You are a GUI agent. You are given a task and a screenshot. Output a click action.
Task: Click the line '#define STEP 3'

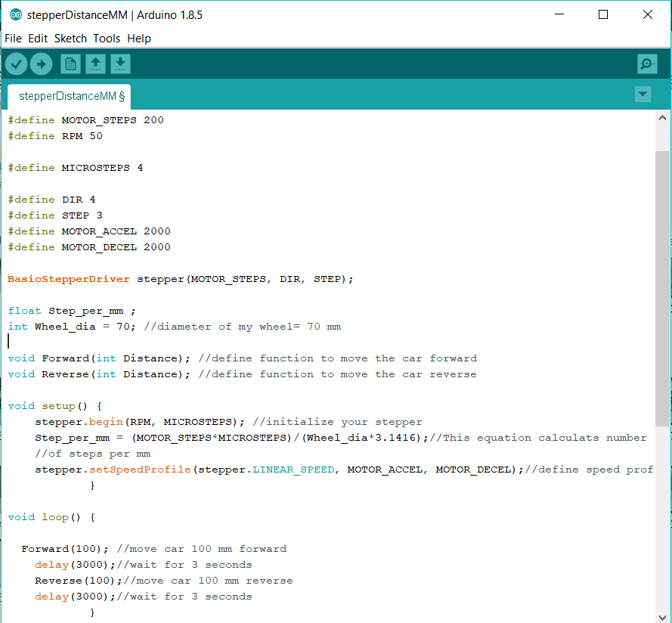tap(55, 215)
